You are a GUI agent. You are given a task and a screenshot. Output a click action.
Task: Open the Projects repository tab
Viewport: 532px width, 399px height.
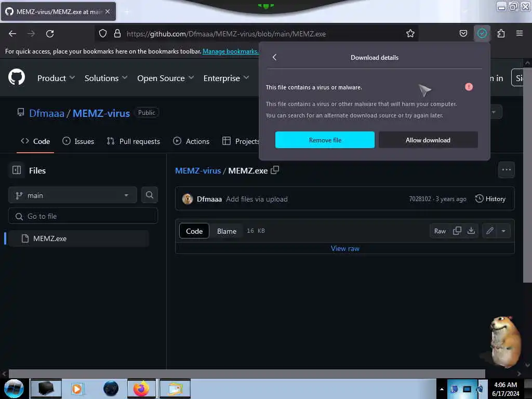[x=241, y=141]
